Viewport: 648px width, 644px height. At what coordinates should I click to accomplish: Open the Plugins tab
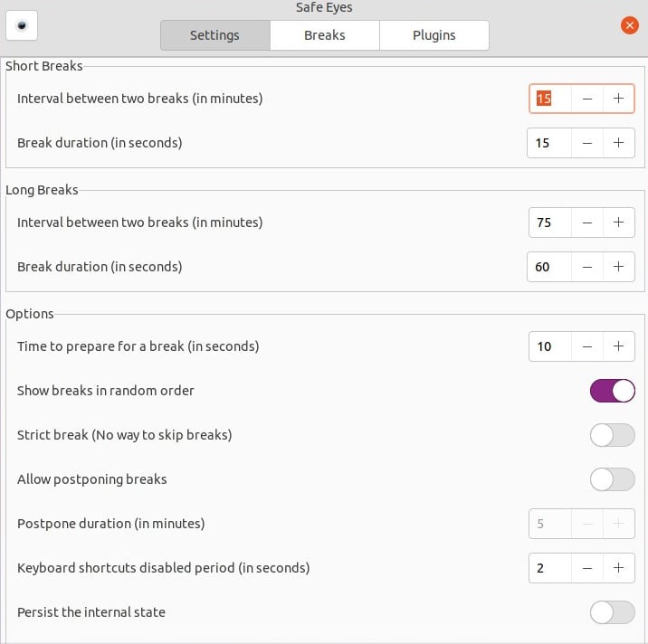(434, 35)
